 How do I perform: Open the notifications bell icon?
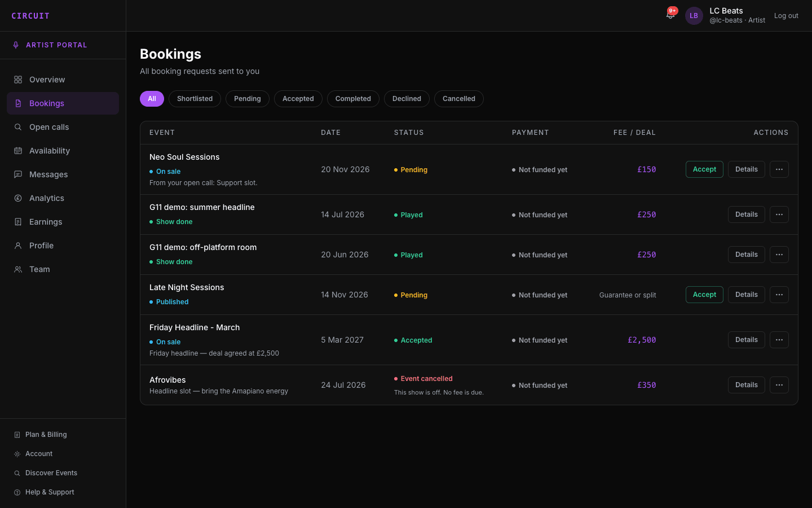coord(670,15)
